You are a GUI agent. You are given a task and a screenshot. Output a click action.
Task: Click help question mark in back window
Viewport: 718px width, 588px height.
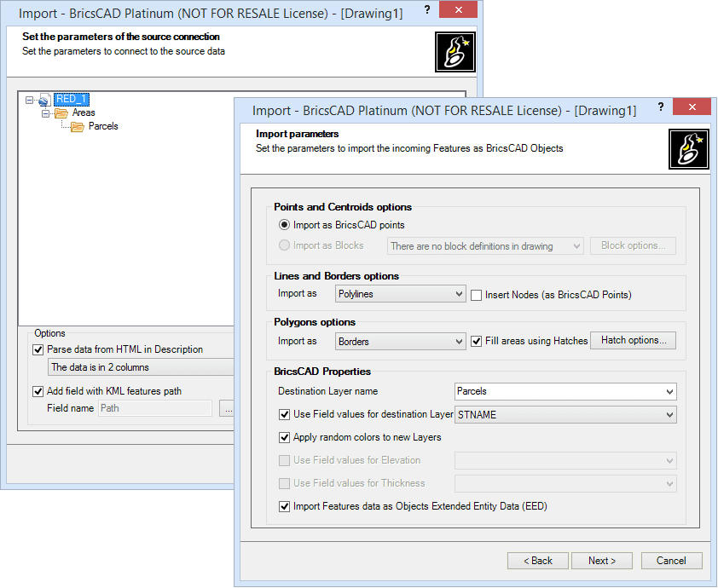pyautogui.click(x=427, y=10)
